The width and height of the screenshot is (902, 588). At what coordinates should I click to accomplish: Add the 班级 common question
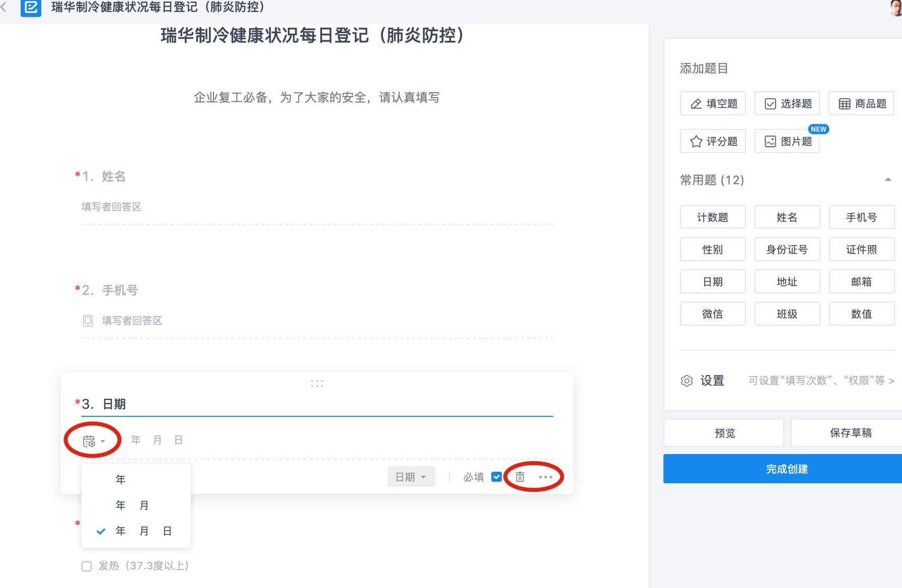pos(787,314)
